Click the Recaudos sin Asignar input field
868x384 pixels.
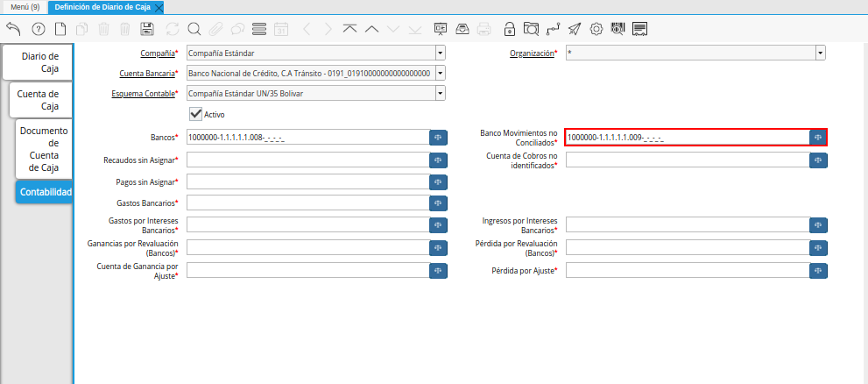click(307, 160)
